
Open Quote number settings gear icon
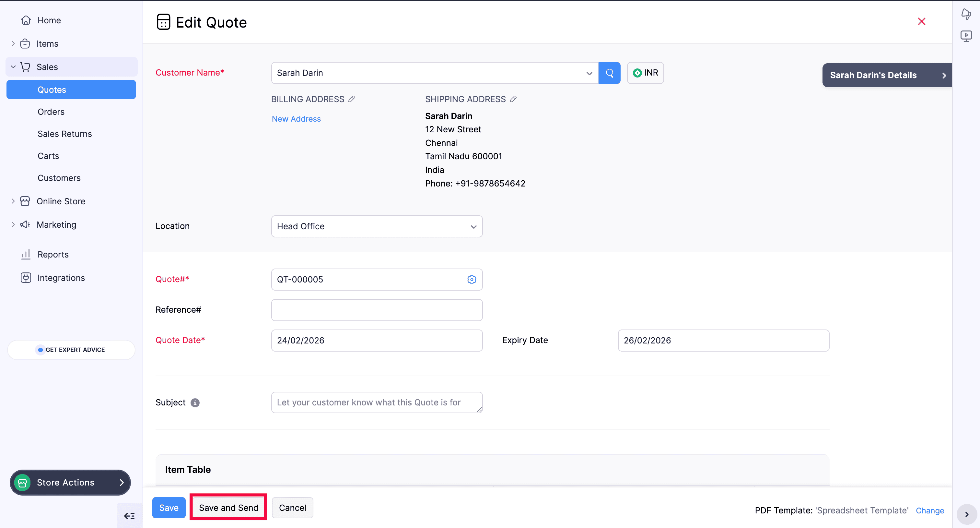pos(471,280)
